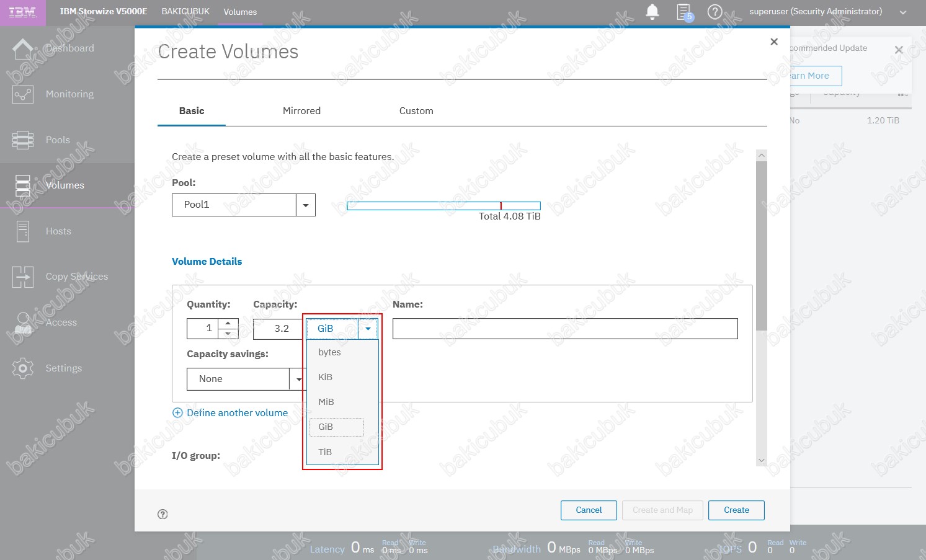The width and height of the screenshot is (926, 560).
Task: Click the help icon in dialog footer
Action: click(x=162, y=514)
